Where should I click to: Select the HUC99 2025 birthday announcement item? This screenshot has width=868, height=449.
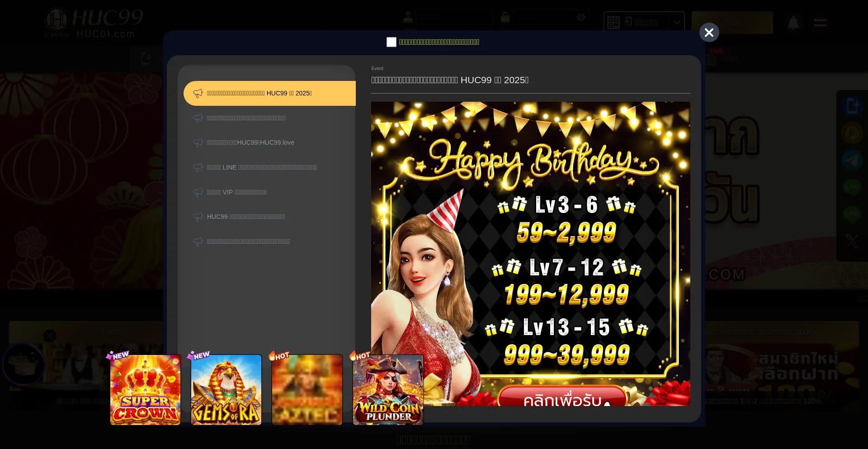pos(269,93)
